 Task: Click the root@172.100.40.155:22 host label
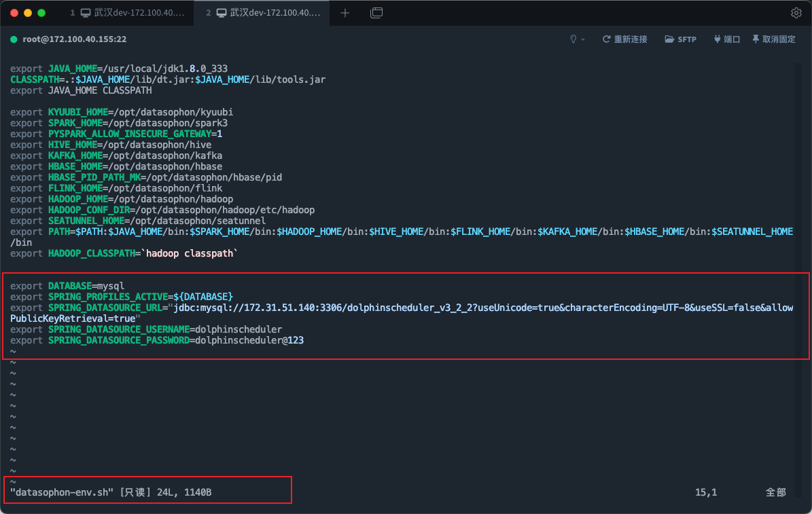pyautogui.click(x=75, y=39)
